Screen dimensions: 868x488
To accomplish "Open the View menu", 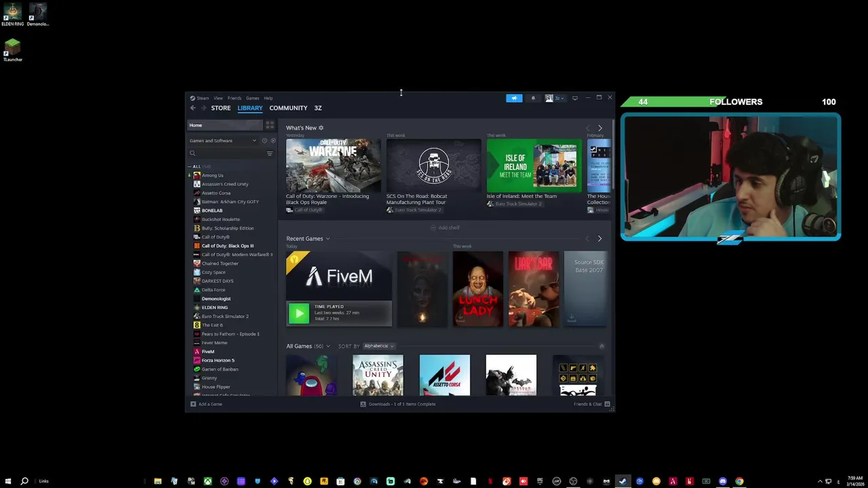I will pyautogui.click(x=218, y=98).
